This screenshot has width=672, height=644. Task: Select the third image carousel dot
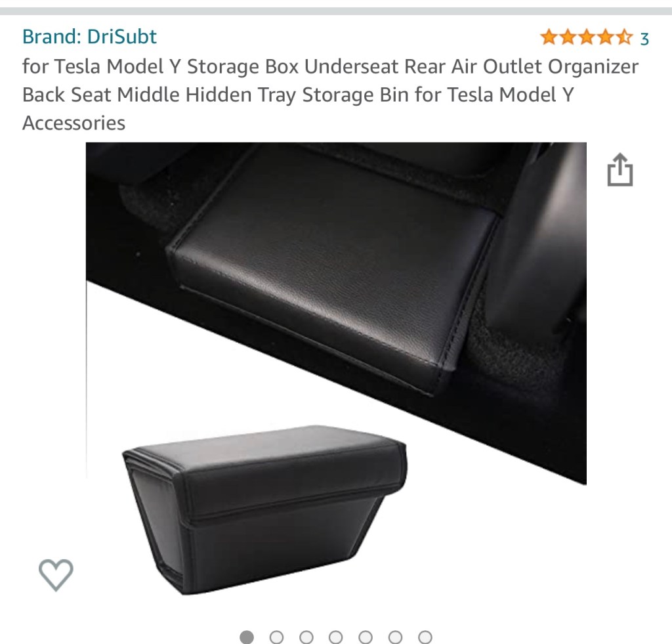(x=306, y=637)
